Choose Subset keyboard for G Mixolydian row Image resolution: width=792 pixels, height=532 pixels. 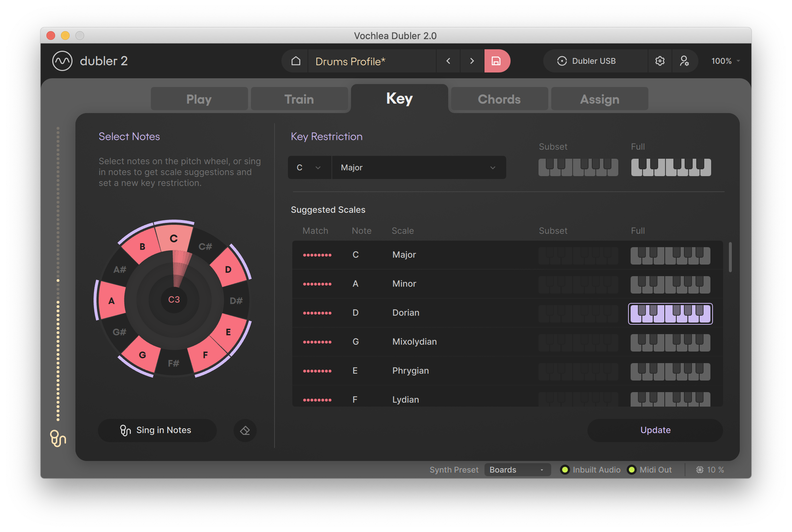(578, 342)
